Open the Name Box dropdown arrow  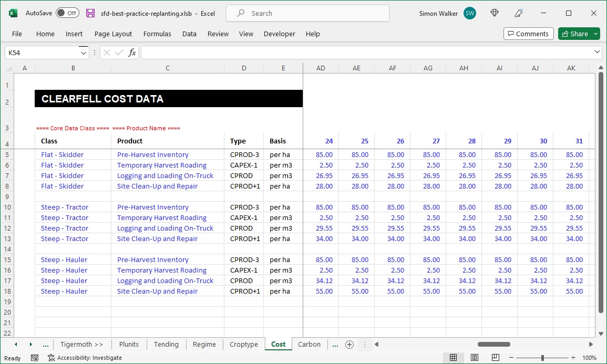(83, 53)
